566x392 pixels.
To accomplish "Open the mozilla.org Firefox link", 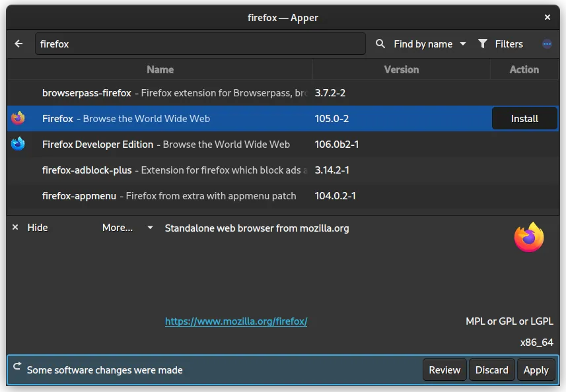I will click(236, 321).
